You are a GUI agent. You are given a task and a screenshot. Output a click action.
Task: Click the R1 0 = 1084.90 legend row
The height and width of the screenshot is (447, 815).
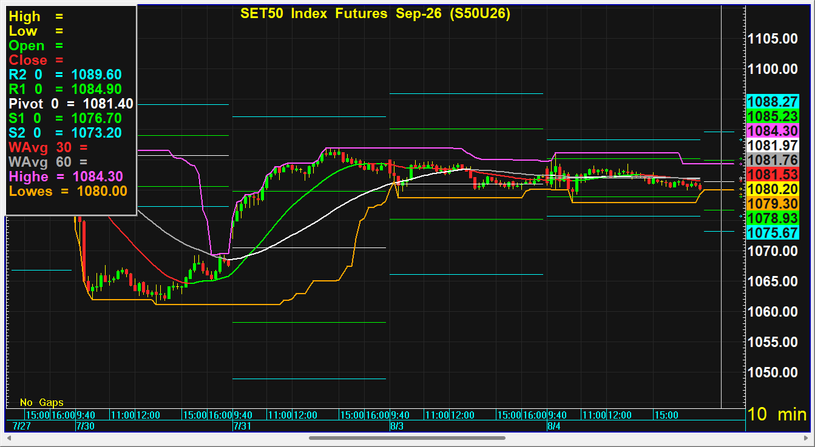click(65, 89)
